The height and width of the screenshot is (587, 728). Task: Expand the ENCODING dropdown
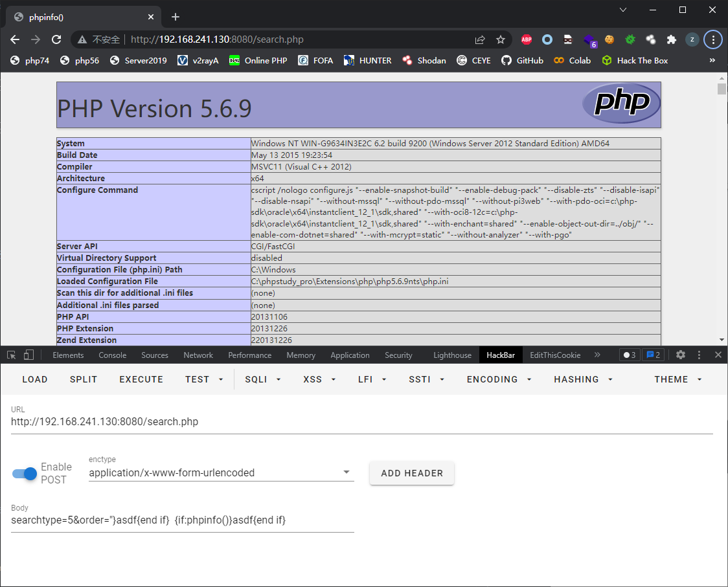point(499,379)
